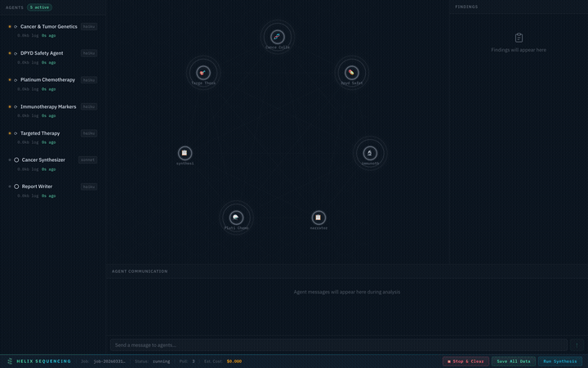Click the Run Synthesis button
This screenshot has height=368, width=588.
[x=560, y=361]
